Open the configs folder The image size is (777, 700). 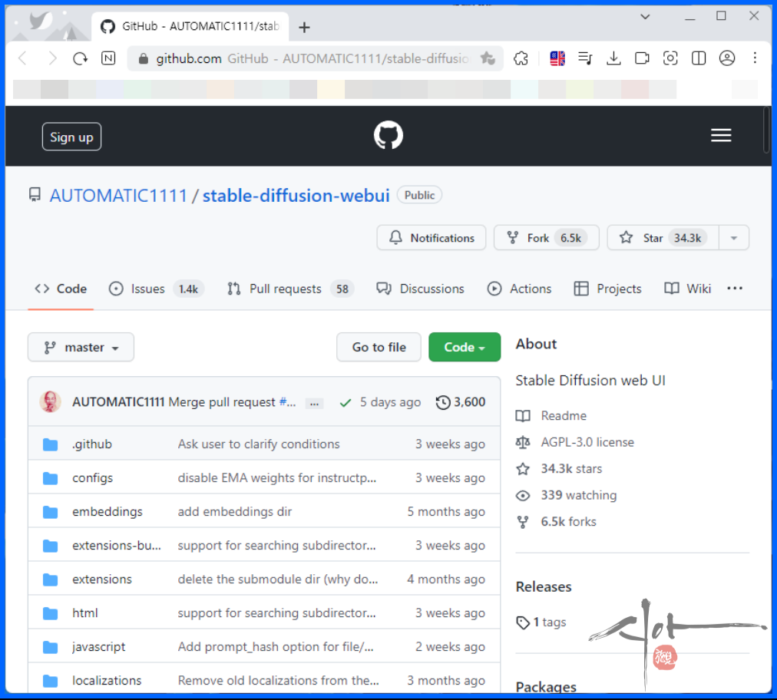[x=93, y=478]
